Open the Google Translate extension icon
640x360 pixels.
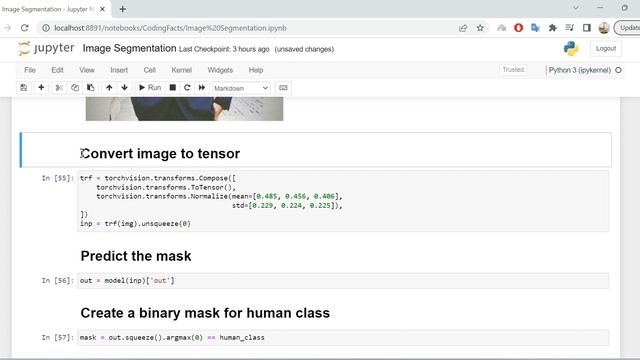tap(535, 28)
